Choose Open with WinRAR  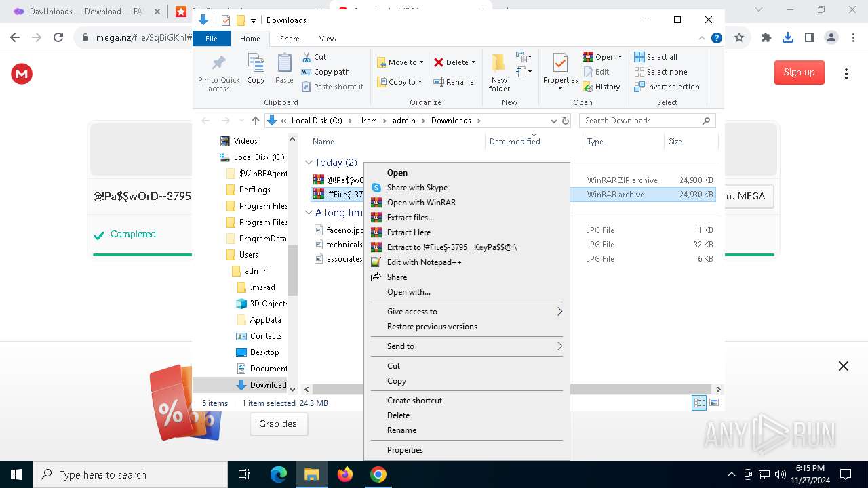point(467,203)
